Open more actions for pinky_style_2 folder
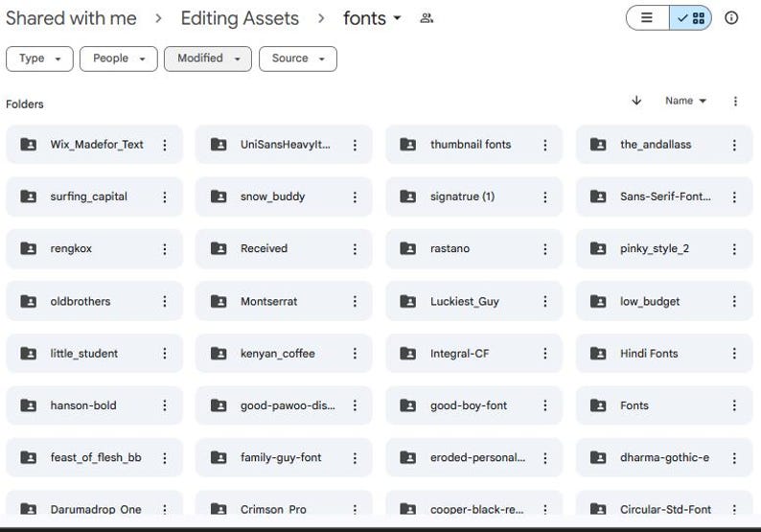The height and width of the screenshot is (532, 761). pos(734,249)
